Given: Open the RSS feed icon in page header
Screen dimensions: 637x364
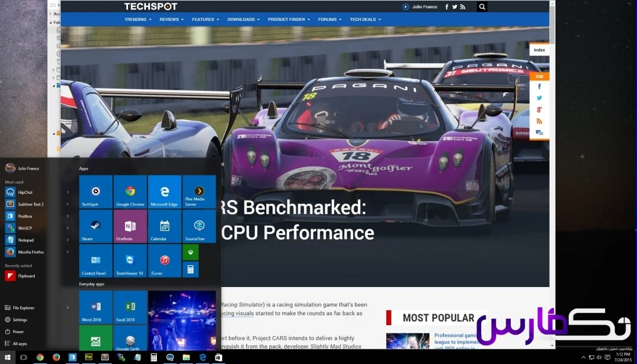Looking at the screenshot, I should click(x=463, y=7).
